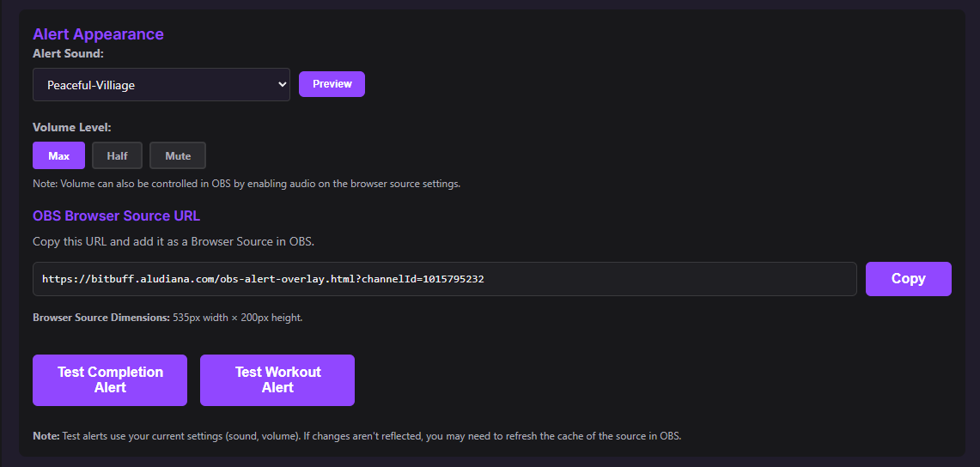Set volume level to Half
This screenshot has width=980, height=467.
click(117, 155)
